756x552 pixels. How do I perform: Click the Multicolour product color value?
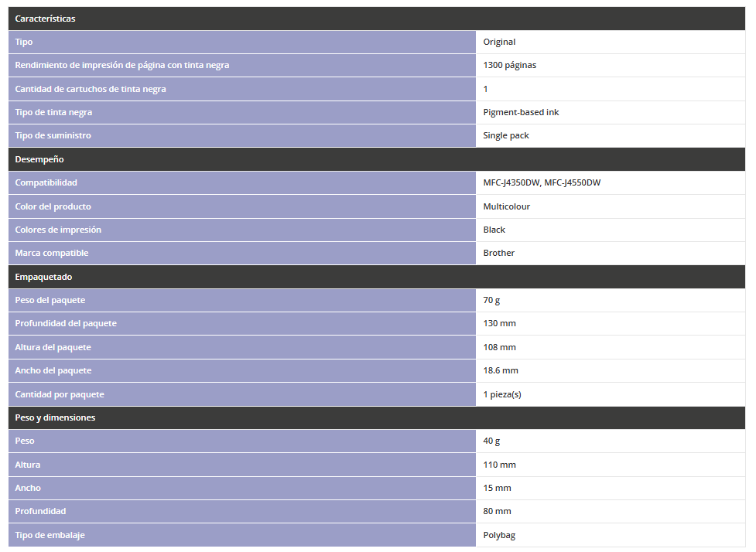click(x=506, y=206)
